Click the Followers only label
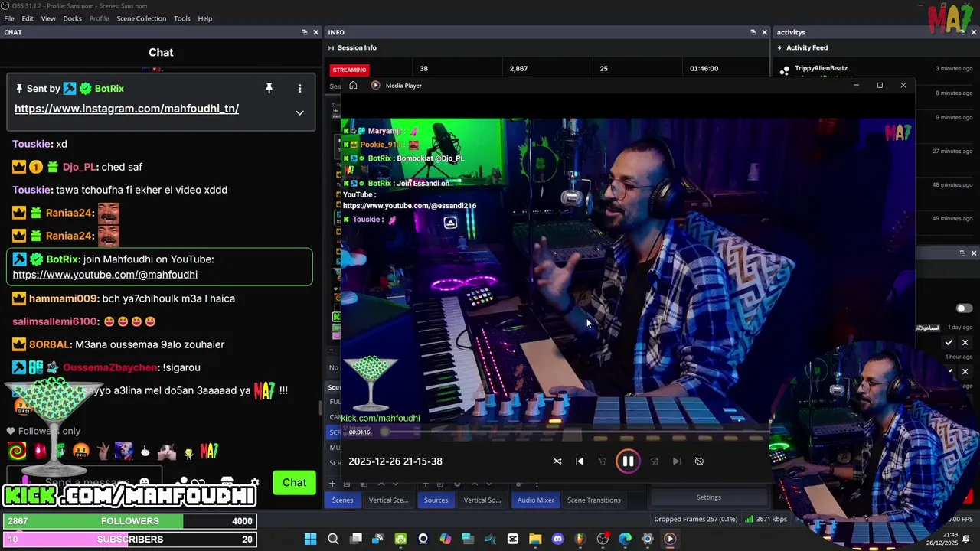The width and height of the screenshot is (980, 551). (x=49, y=431)
